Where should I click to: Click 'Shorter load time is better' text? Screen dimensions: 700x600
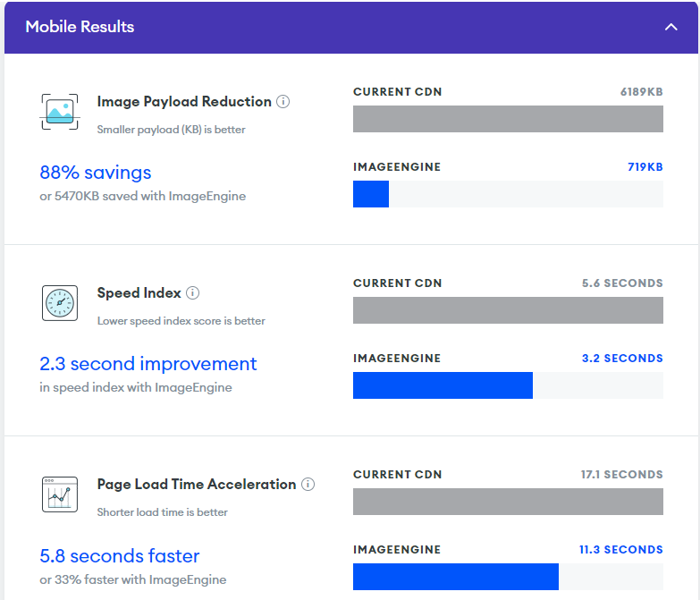163,512
